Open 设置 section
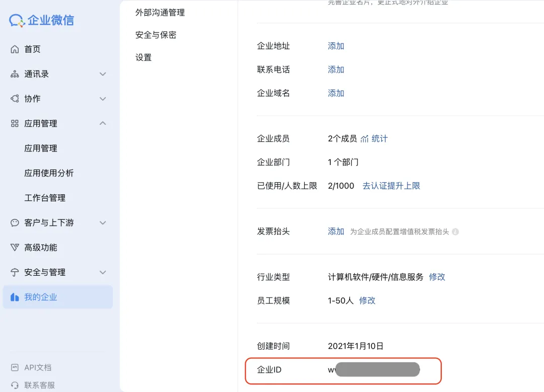 [x=144, y=57]
